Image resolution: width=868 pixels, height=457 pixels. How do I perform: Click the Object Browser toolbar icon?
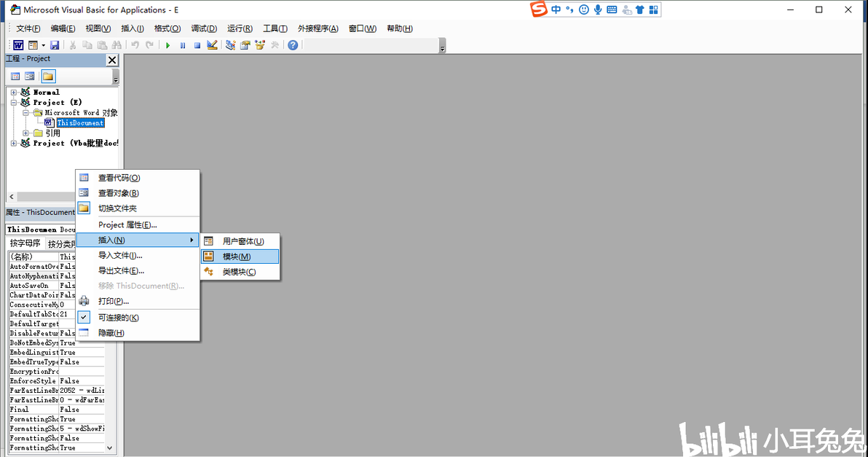(260, 45)
